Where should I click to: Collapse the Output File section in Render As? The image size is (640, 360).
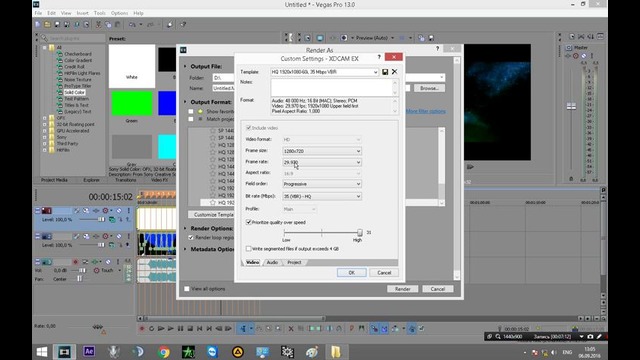coord(185,67)
